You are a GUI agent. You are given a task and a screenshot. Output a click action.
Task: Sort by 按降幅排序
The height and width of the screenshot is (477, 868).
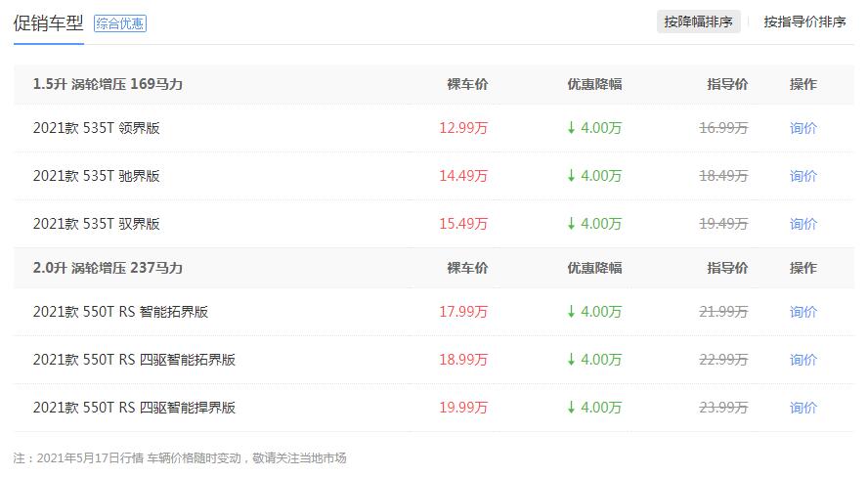click(698, 22)
